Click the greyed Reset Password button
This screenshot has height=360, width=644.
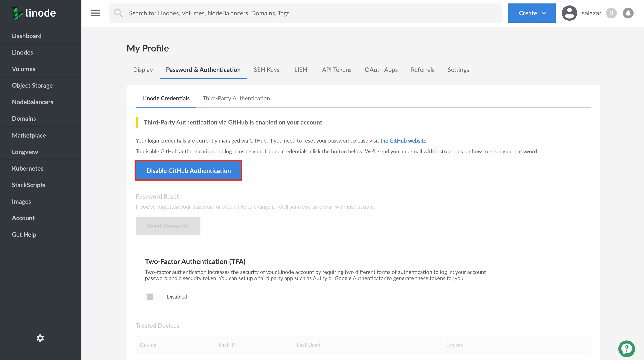[168, 226]
